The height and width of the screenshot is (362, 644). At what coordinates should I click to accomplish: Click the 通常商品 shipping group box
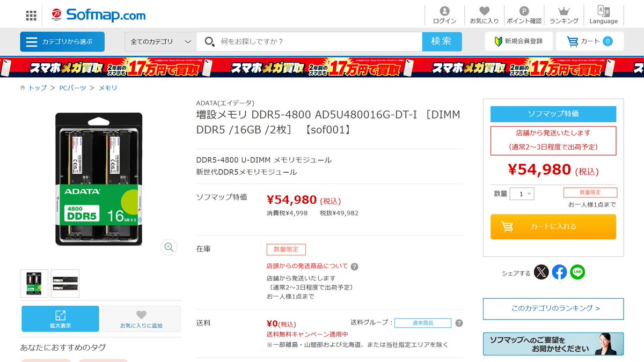[x=422, y=323]
